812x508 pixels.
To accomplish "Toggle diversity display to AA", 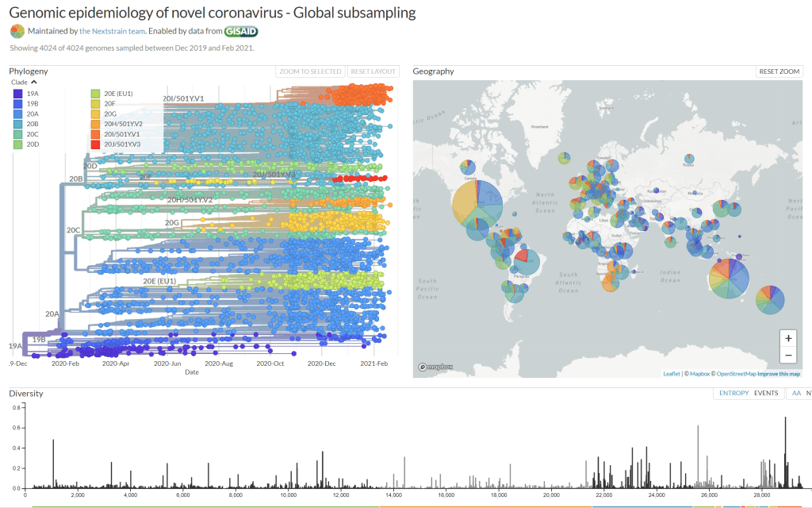I will [796, 394].
